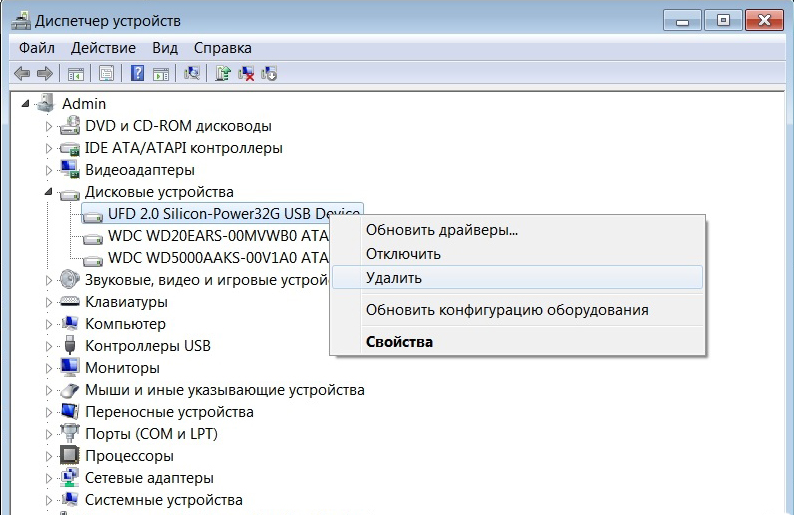The height and width of the screenshot is (515, 794).
Task: Click the disable device down-arrow icon
Action: [269, 74]
